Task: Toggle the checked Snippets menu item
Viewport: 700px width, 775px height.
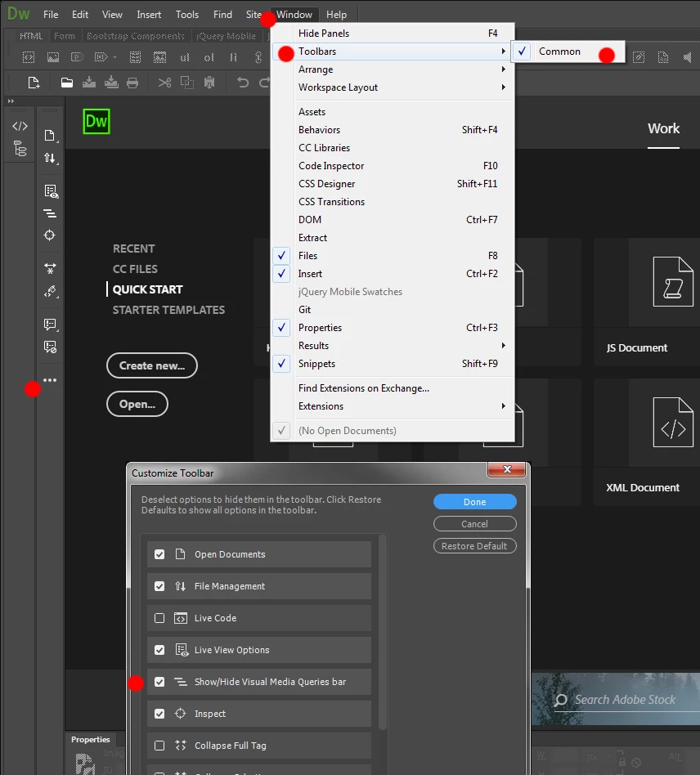Action: (x=393, y=364)
